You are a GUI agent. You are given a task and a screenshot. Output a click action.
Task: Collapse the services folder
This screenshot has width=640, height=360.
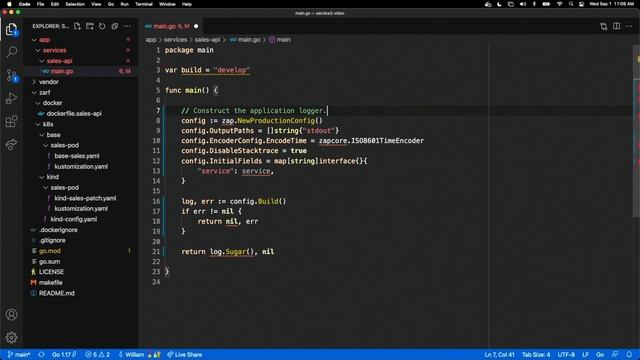81,50
